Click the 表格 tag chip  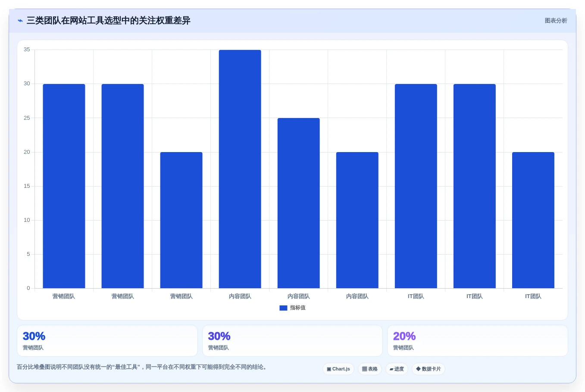coord(370,369)
